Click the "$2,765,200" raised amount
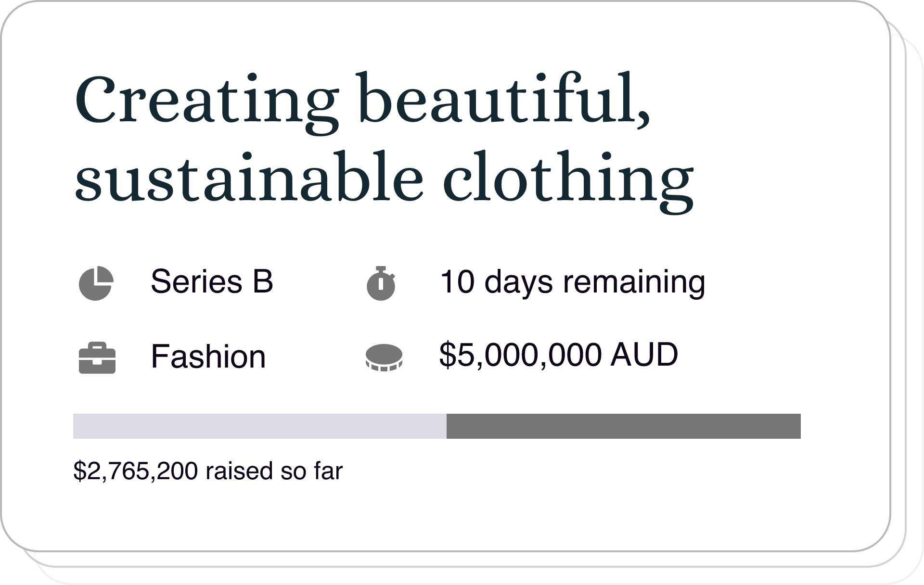The width and height of the screenshot is (924, 585). click(x=135, y=471)
